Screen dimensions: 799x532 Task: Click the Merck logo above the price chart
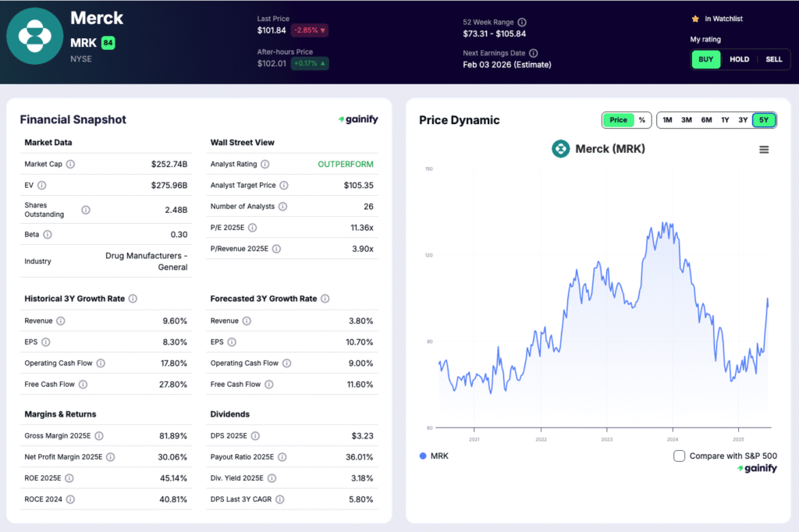[x=561, y=148]
